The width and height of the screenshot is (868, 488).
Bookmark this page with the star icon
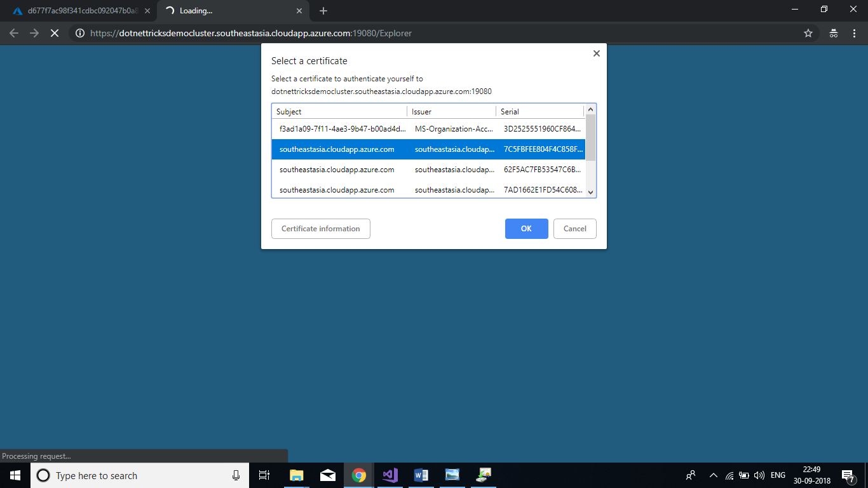tap(808, 33)
